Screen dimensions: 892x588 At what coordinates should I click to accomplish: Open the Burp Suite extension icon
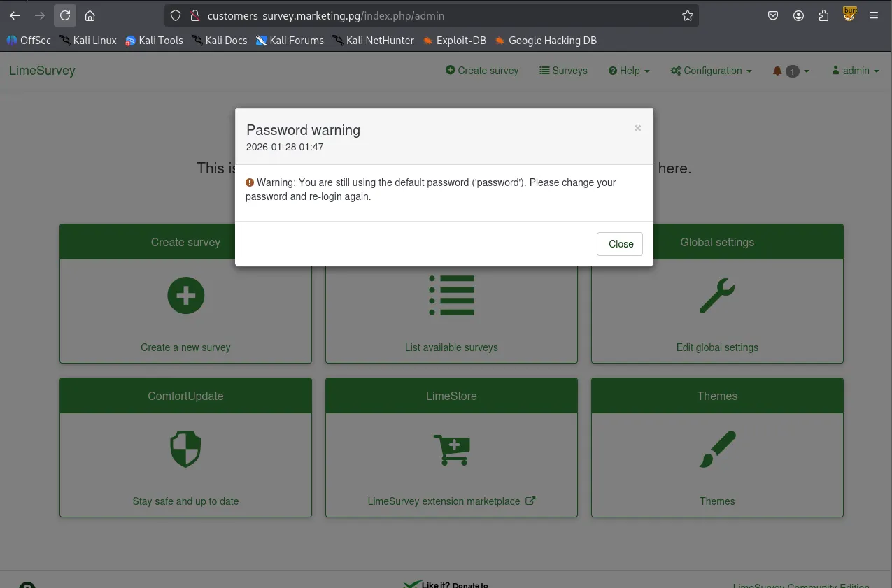tap(849, 14)
